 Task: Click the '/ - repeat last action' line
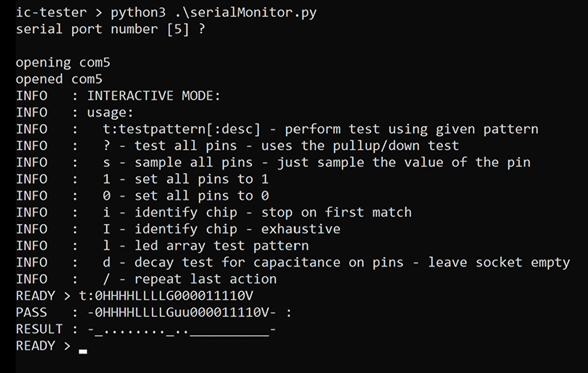pyautogui.click(x=146, y=279)
